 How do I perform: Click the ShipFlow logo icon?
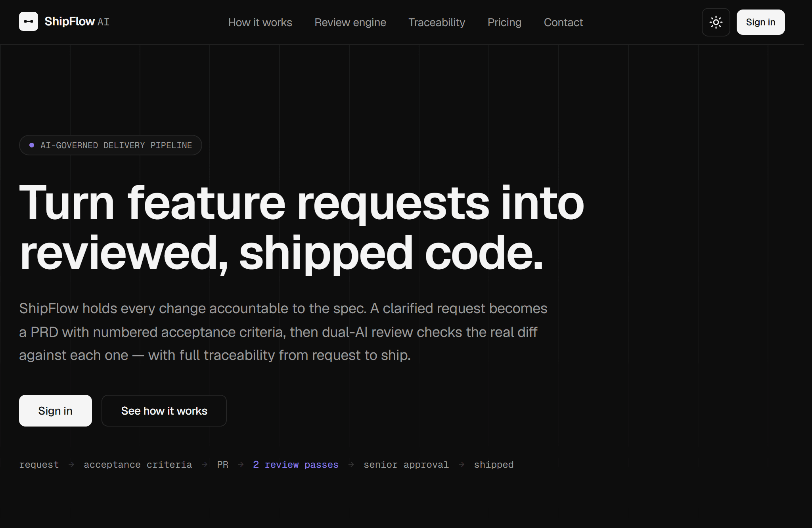(29, 21)
